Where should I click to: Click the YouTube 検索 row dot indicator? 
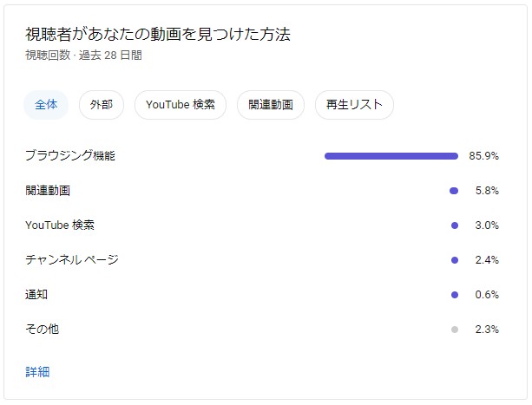point(454,225)
